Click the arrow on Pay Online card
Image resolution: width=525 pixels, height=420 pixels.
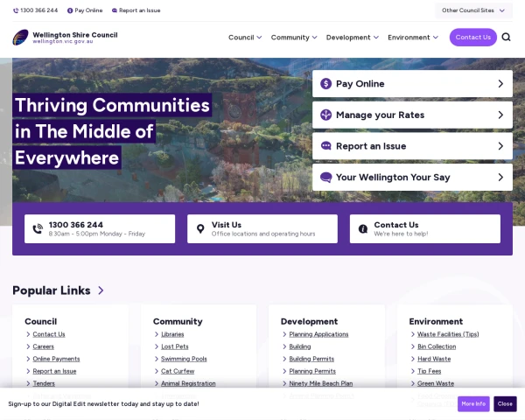click(500, 84)
